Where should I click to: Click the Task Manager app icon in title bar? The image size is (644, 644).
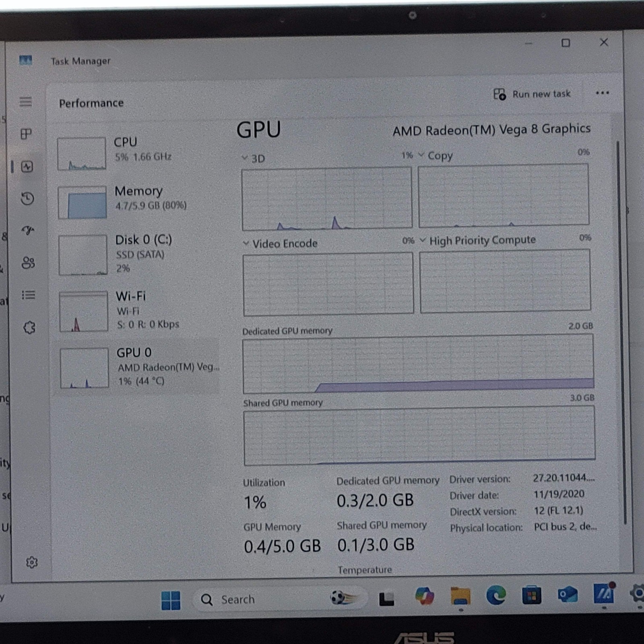point(25,61)
